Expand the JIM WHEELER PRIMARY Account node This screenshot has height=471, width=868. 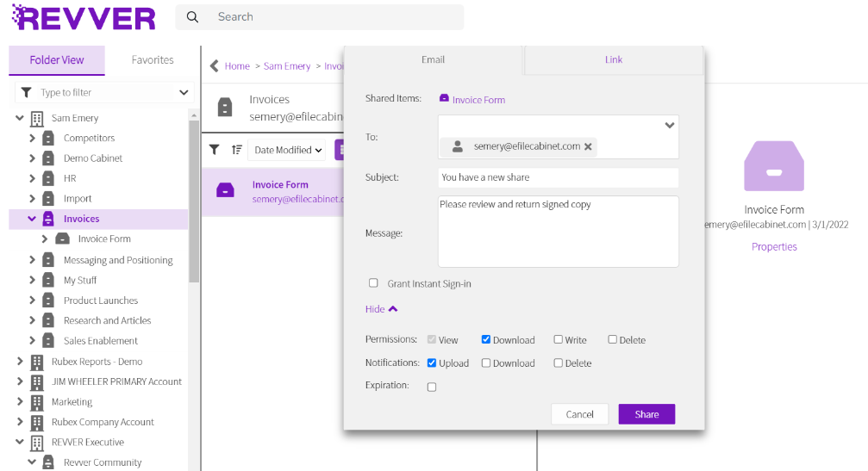(20, 381)
